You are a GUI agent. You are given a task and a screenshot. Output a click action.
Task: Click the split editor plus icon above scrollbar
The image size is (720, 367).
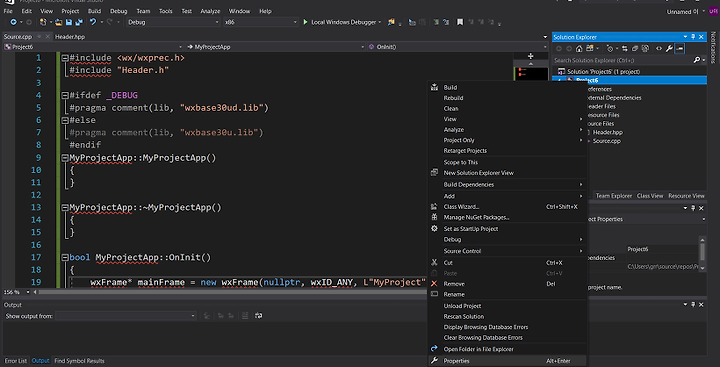[530, 56]
